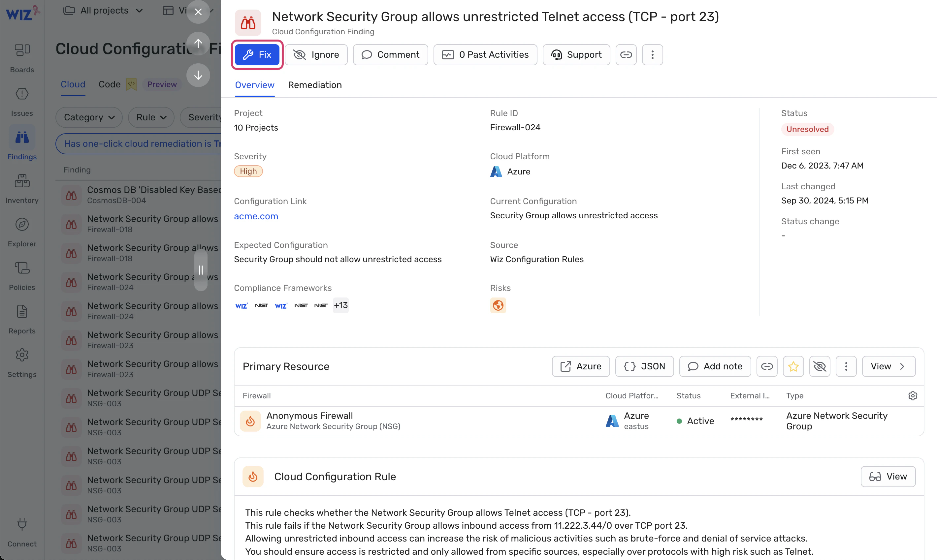Image resolution: width=937 pixels, height=560 pixels.
Task: Click the High severity badge
Action: [x=248, y=171]
